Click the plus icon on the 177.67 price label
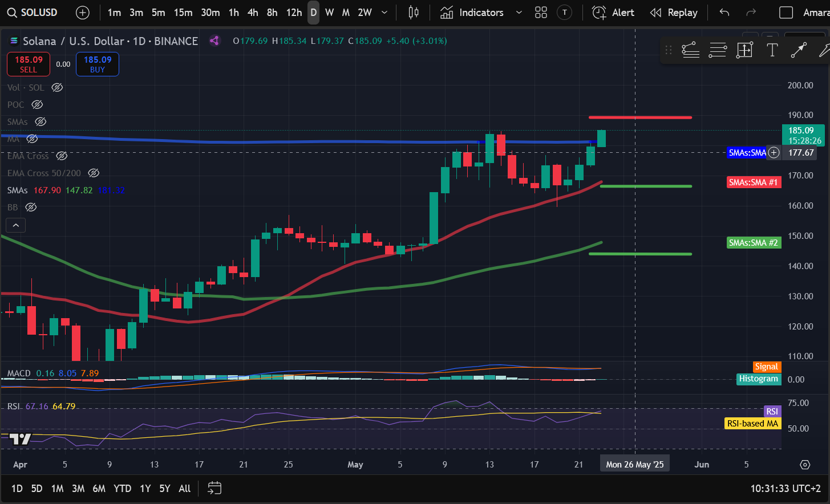The height and width of the screenshot is (504, 830). point(774,152)
